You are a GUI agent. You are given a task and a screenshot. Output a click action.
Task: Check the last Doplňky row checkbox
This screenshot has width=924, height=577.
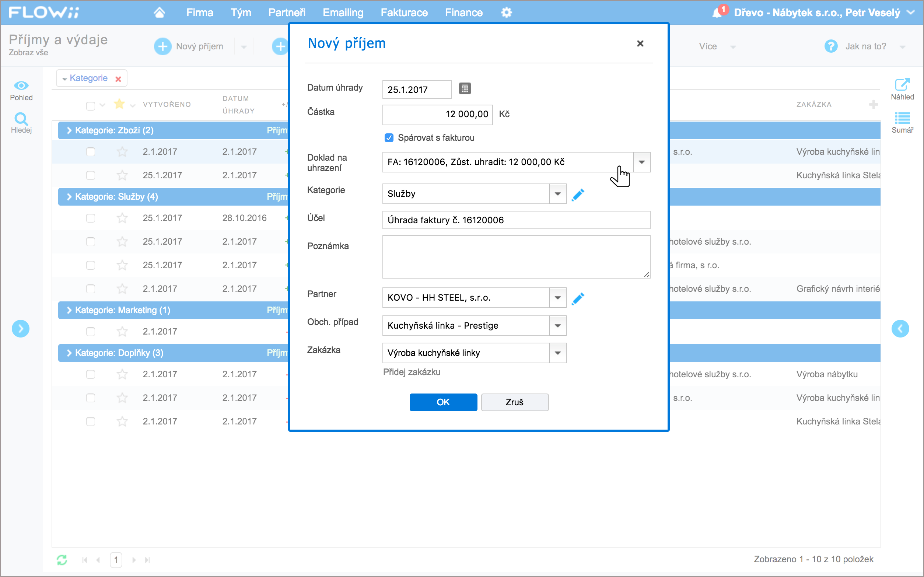pos(90,422)
